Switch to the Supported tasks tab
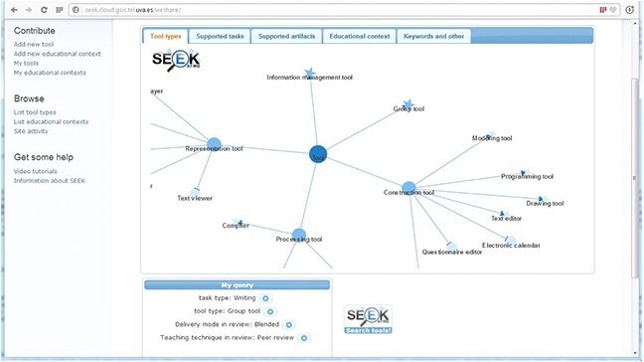 220,36
